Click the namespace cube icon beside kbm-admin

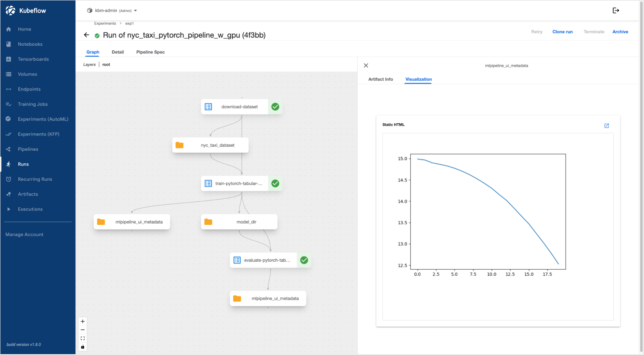point(90,10)
